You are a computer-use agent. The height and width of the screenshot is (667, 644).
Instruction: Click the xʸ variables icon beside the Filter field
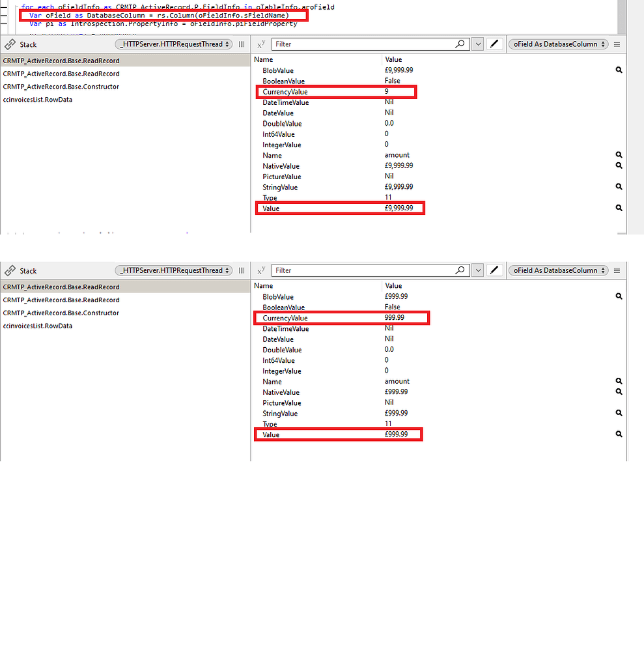tap(260, 44)
